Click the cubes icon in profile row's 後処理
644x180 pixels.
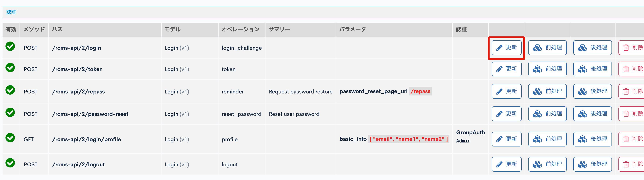(582, 139)
